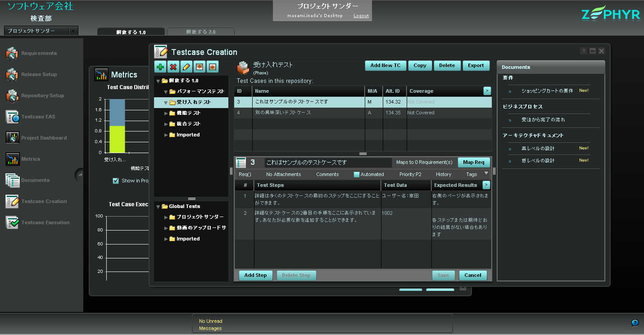Screen dimensions: 644x335
Task: Click the notepad icon beside the Testcase Creation title
Action: pos(161,52)
